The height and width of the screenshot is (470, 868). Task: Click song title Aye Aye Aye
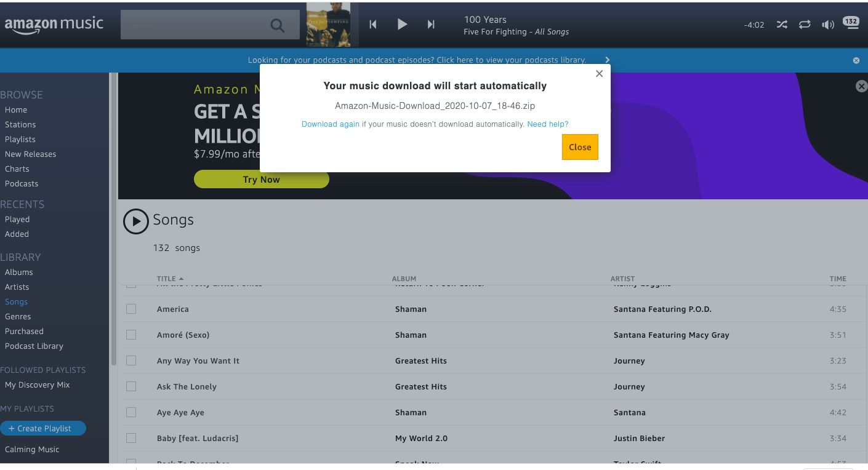pos(180,412)
